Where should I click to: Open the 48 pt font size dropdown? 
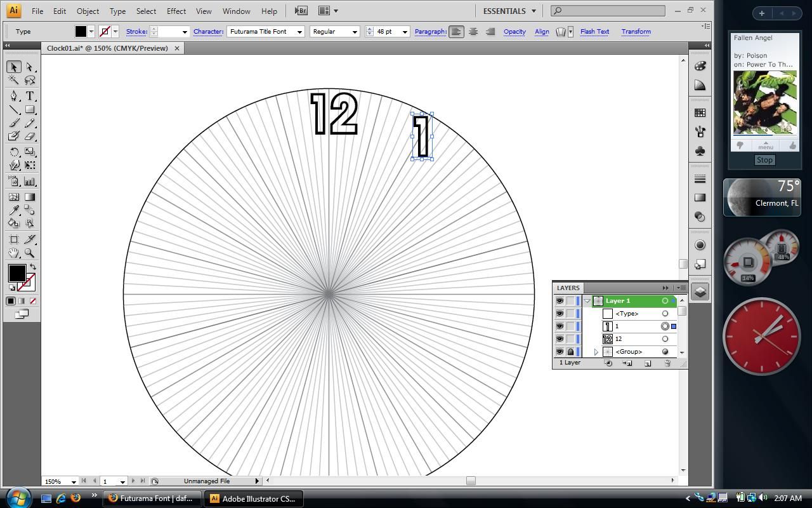click(x=404, y=31)
